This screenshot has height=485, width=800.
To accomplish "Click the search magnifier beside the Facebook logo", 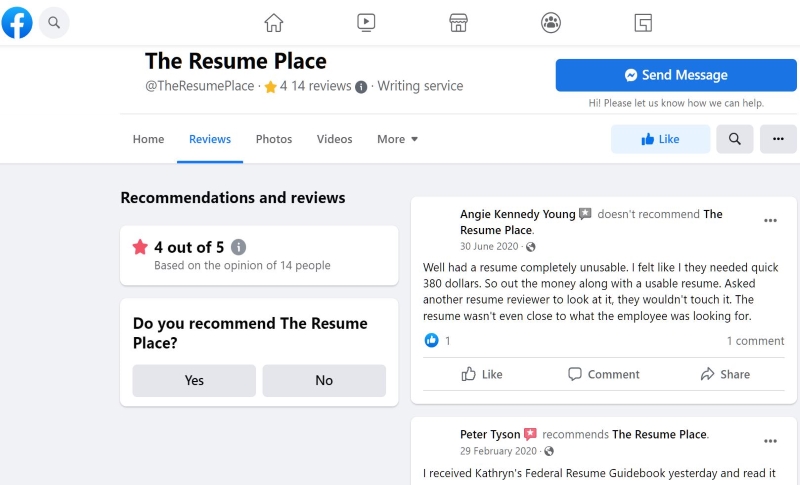I will click(54, 22).
